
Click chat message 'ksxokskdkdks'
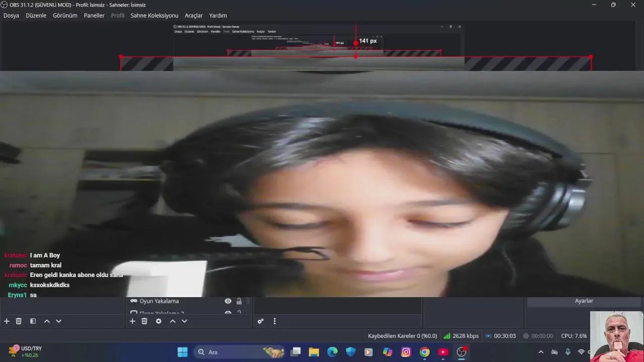tap(50, 285)
